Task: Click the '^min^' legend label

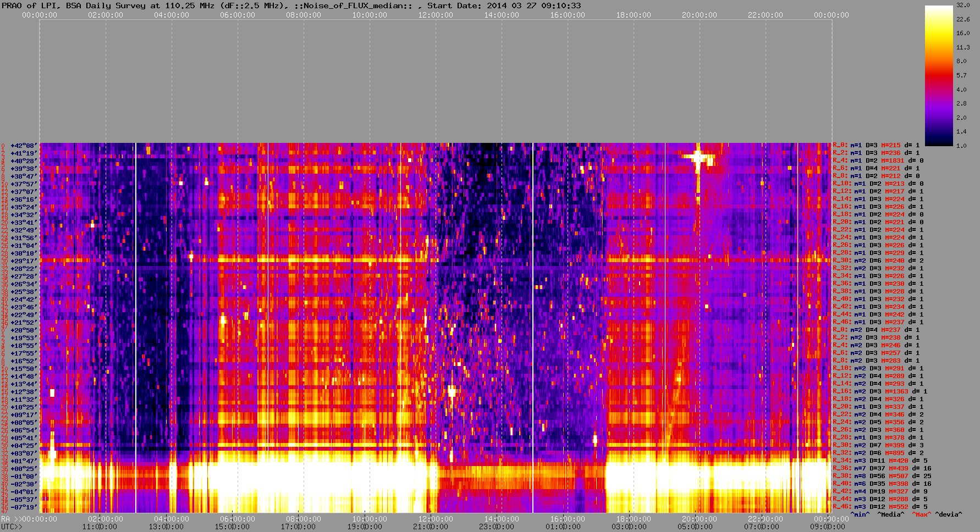Action: pyautogui.click(x=860, y=515)
